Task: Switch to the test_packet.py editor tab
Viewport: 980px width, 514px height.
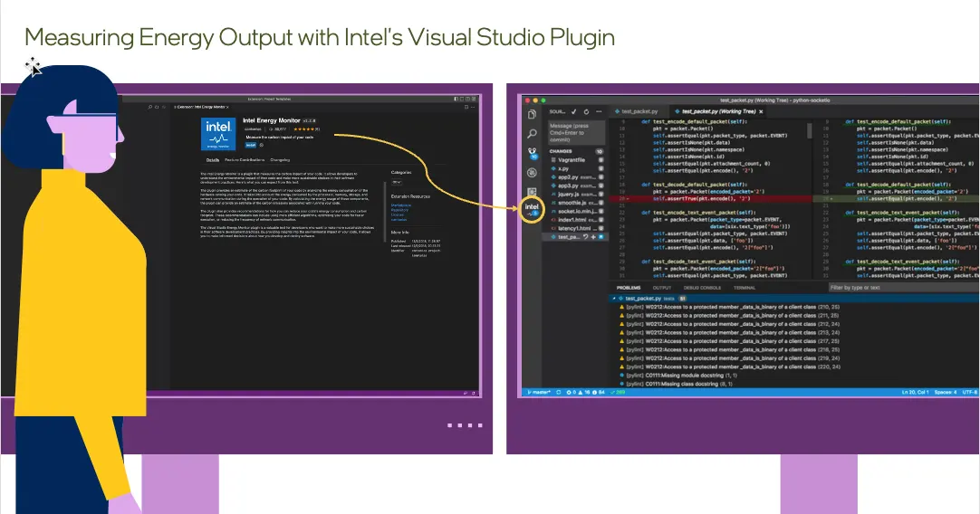Action: point(637,112)
